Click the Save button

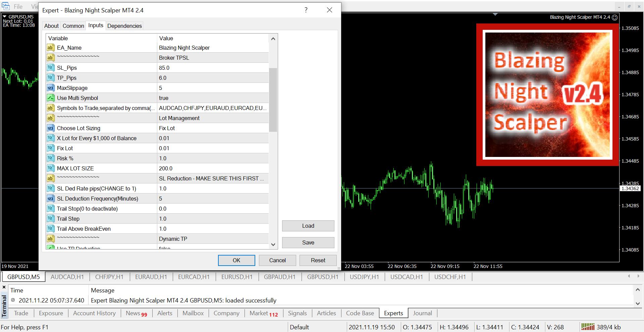click(308, 242)
